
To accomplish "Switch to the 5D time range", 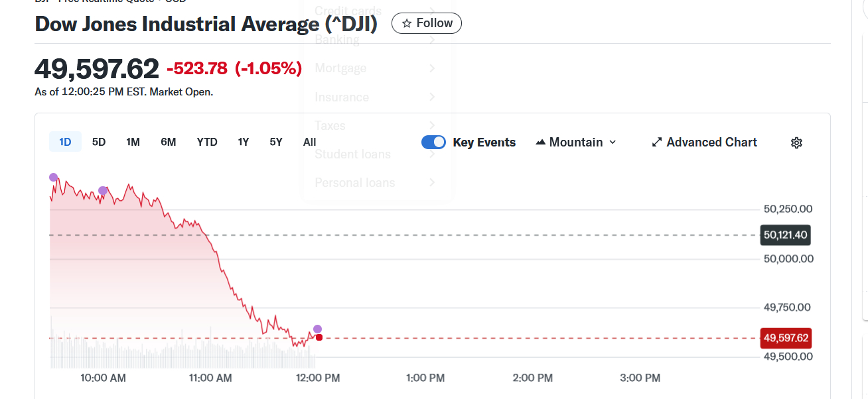I will 99,142.
